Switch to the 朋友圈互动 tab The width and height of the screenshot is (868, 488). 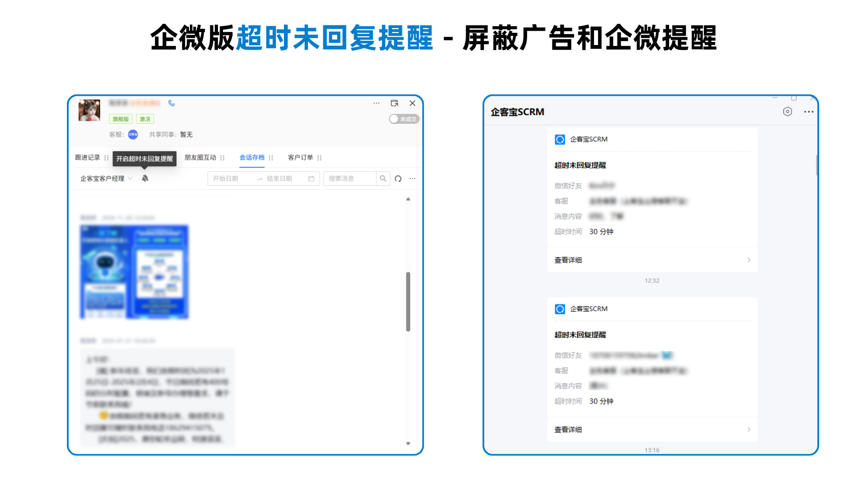pyautogui.click(x=200, y=157)
